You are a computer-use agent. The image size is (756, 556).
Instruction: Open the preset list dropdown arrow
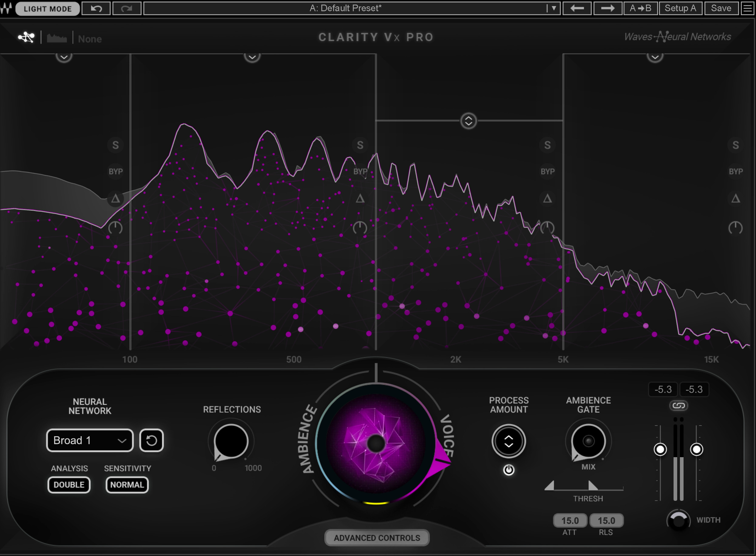pos(554,8)
